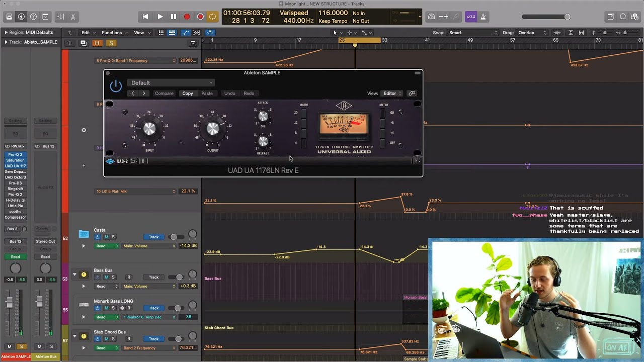
Task: Toggle the plugin power bypass button
Action: [x=116, y=85]
